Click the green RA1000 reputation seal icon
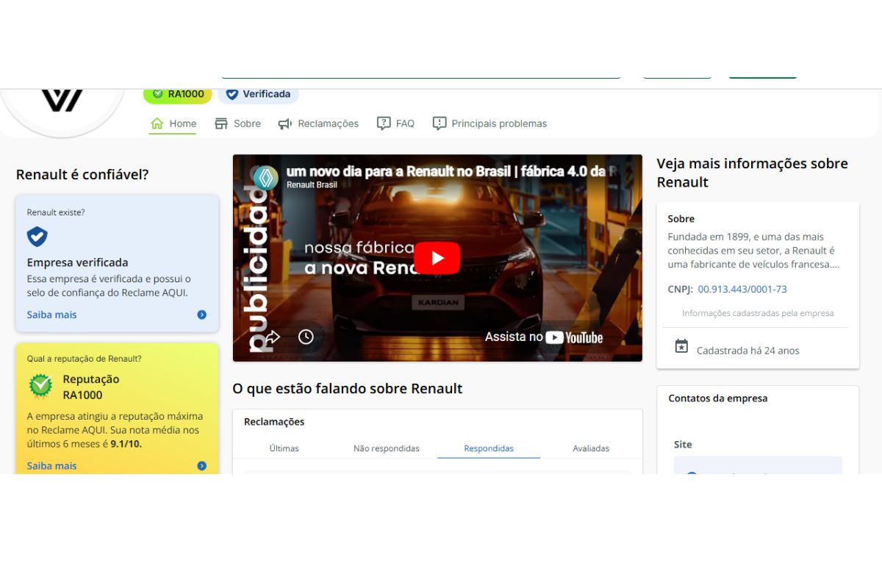Image resolution: width=882 pixels, height=588 pixels. pos(40,385)
